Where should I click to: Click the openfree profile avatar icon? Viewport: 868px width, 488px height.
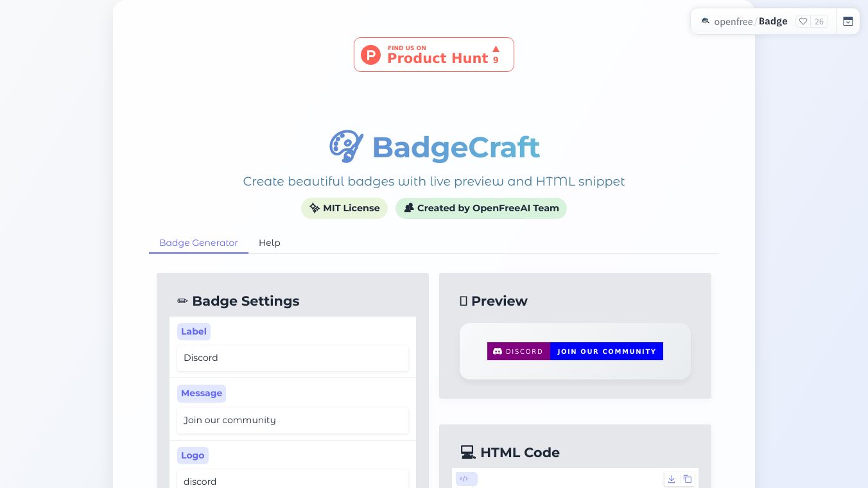coord(706,21)
